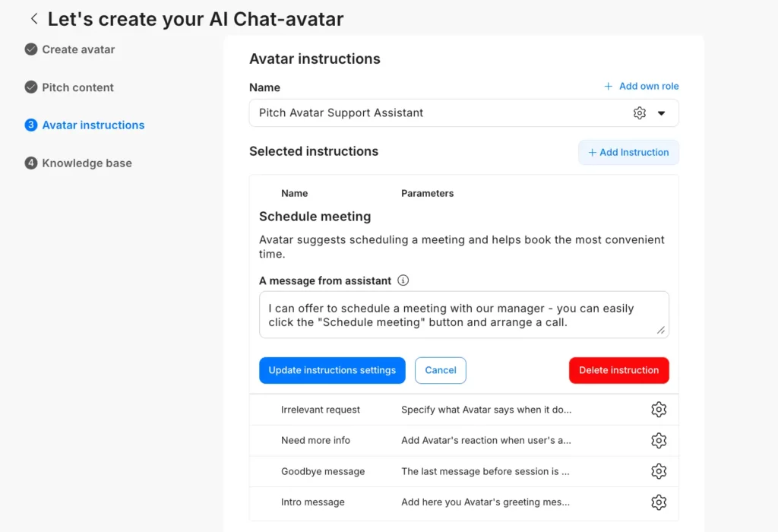Viewport: 778px width, 532px height.
Task: Click Update instructions settings button
Action: 332,370
